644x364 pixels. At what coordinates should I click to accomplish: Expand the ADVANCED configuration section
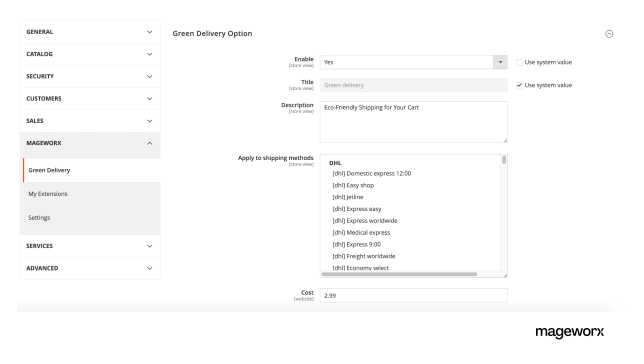point(89,268)
